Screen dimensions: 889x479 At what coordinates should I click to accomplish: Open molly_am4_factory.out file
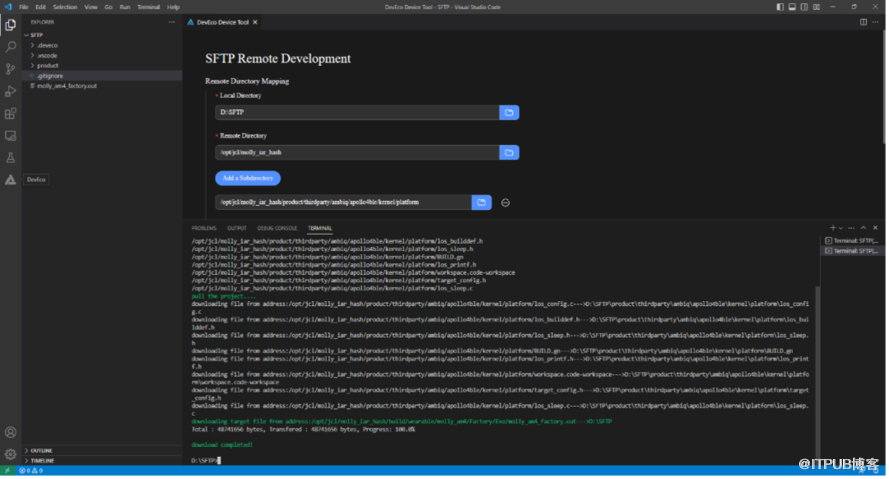pyautogui.click(x=102, y=86)
